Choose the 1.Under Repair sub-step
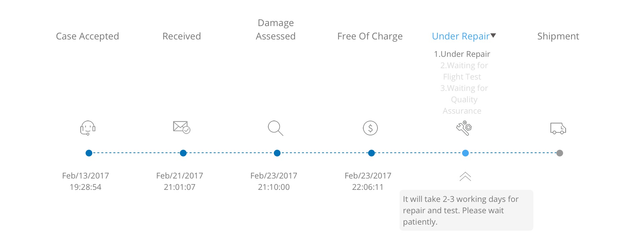Viewport: 644px width, 247px height. [462, 54]
